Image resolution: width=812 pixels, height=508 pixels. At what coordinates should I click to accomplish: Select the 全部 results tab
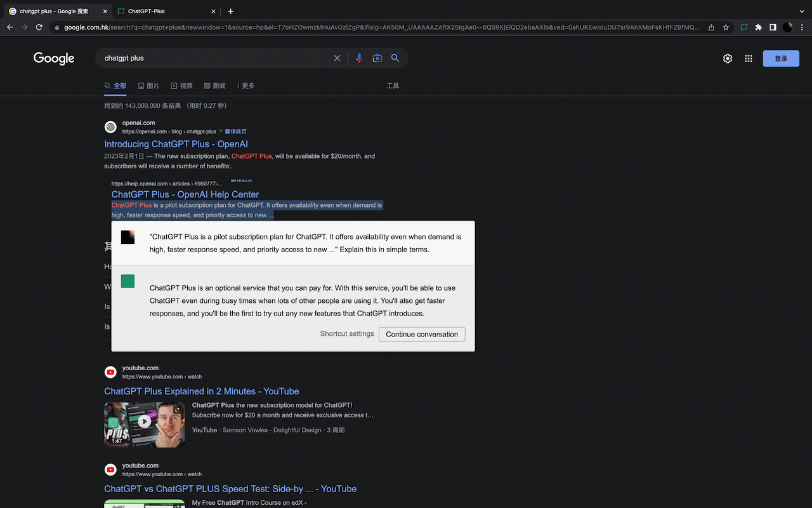[x=115, y=86]
